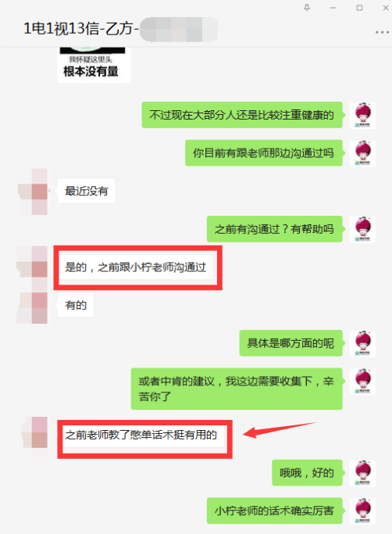
Task: Pin the chat window on top
Action: 307,8
